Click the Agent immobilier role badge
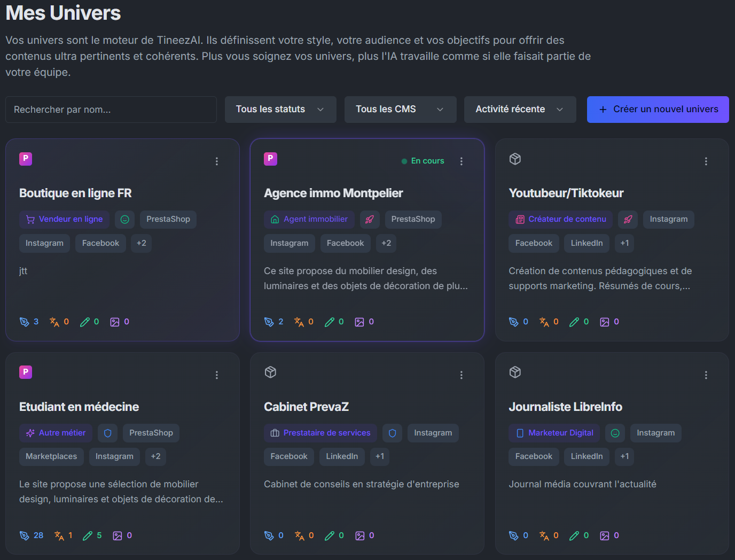735x560 pixels. click(309, 219)
